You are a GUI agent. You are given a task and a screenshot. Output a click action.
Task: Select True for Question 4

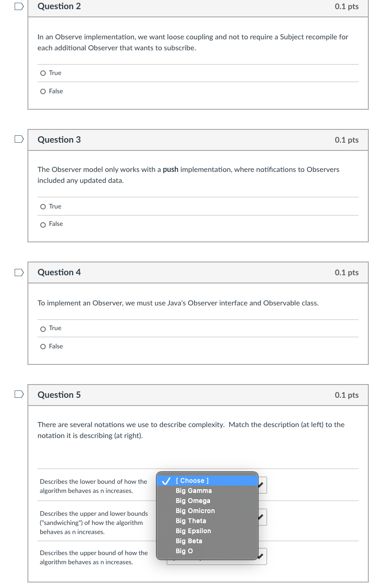pyautogui.click(x=43, y=328)
